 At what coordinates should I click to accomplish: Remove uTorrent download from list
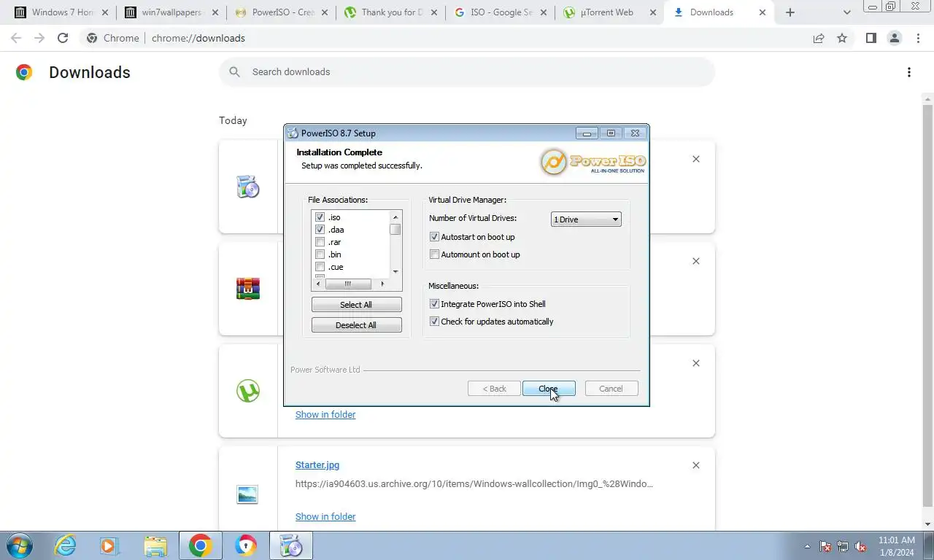coord(695,363)
